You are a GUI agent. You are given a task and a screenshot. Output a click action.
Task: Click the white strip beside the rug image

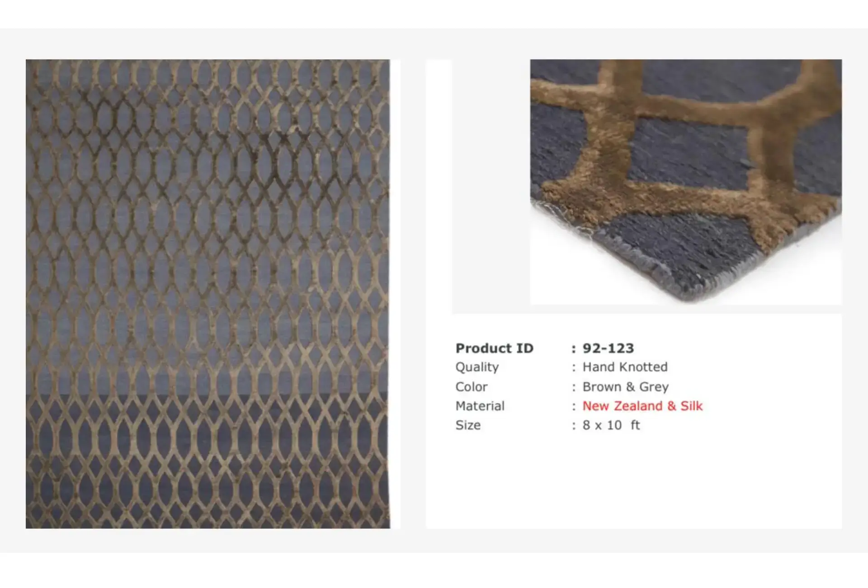click(395, 294)
